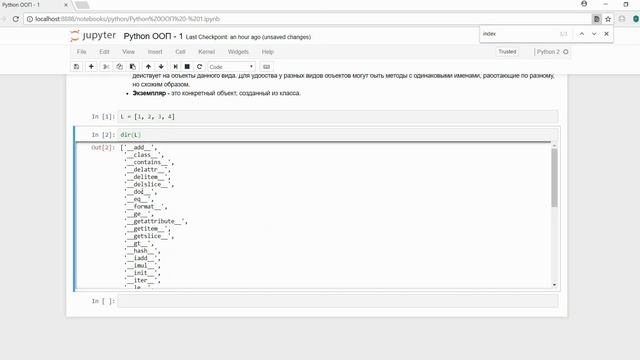Open the Widgets menu

[238, 52]
